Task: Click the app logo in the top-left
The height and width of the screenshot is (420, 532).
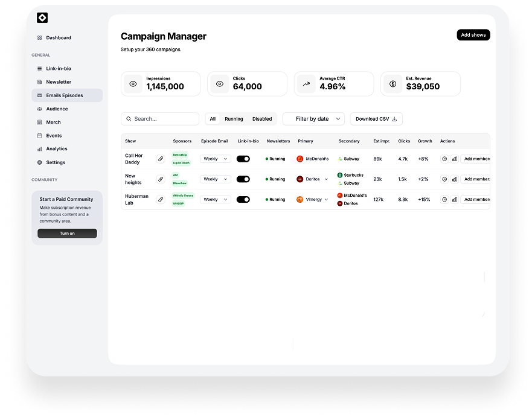Action: tap(42, 18)
